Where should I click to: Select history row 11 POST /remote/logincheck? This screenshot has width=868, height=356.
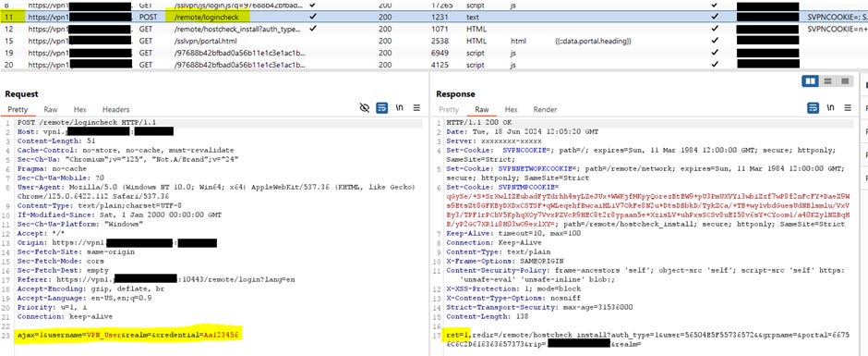(434, 17)
